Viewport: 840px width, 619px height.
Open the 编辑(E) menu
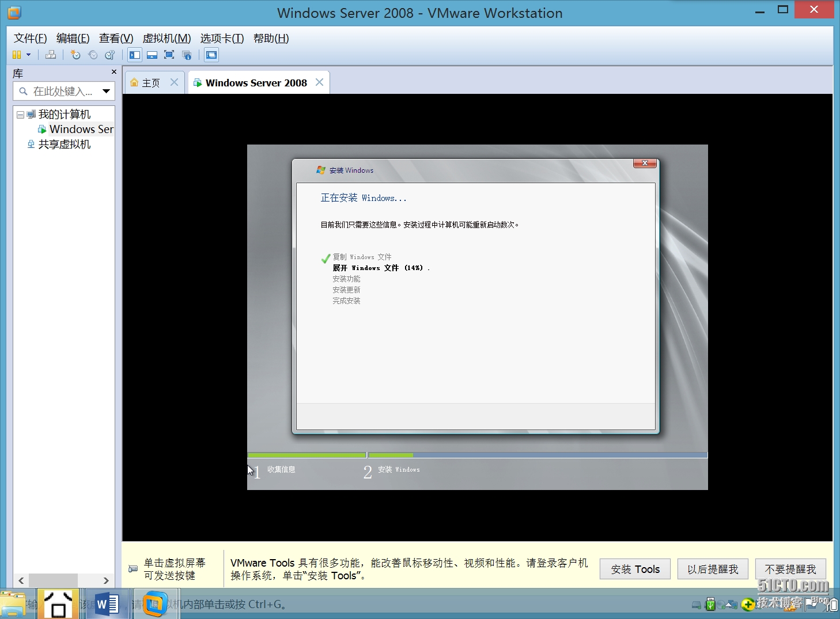[x=73, y=38]
